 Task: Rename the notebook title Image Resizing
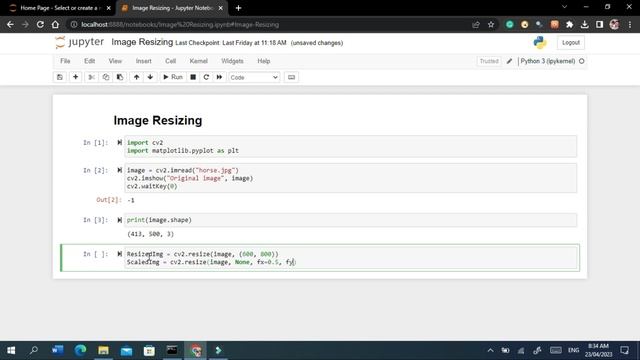[x=142, y=42]
